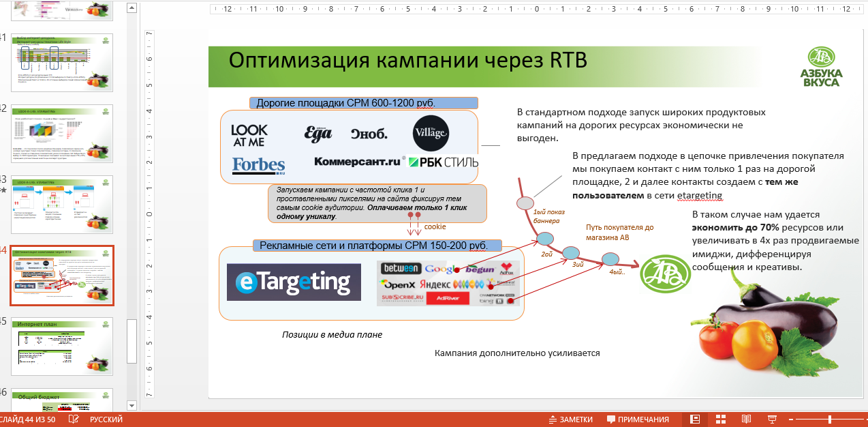
Task: Start the Slide Show from the status bar
Action: (x=771, y=419)
